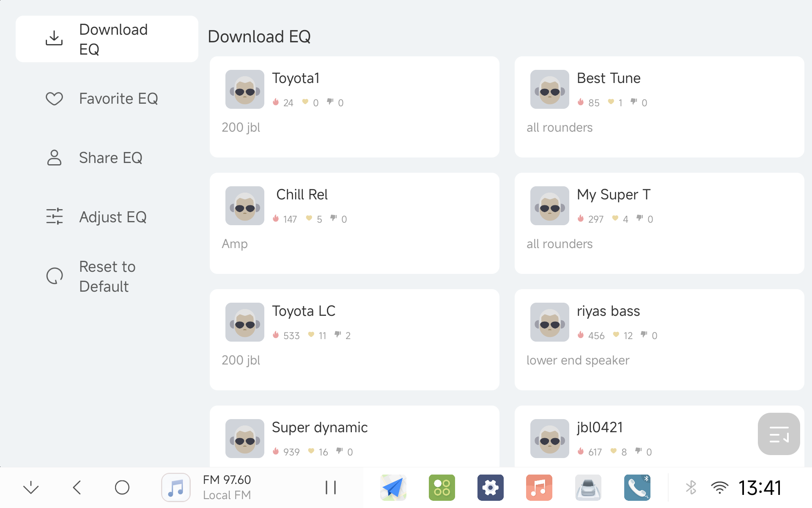
Task: Open the settings gear app
Action: (x=490, y=487)
